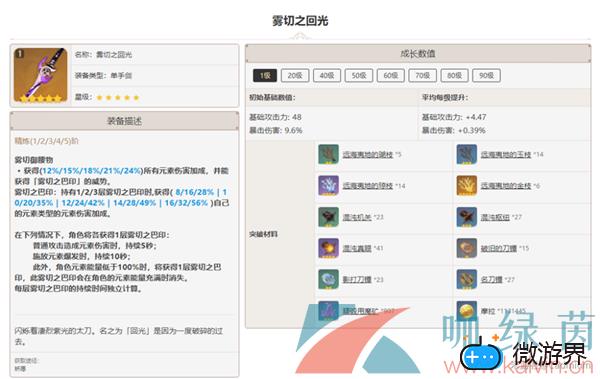Open the 远海夷地的瑚枝 link
This screenshot has width=600, height=379.
click(x=368, y=154)
